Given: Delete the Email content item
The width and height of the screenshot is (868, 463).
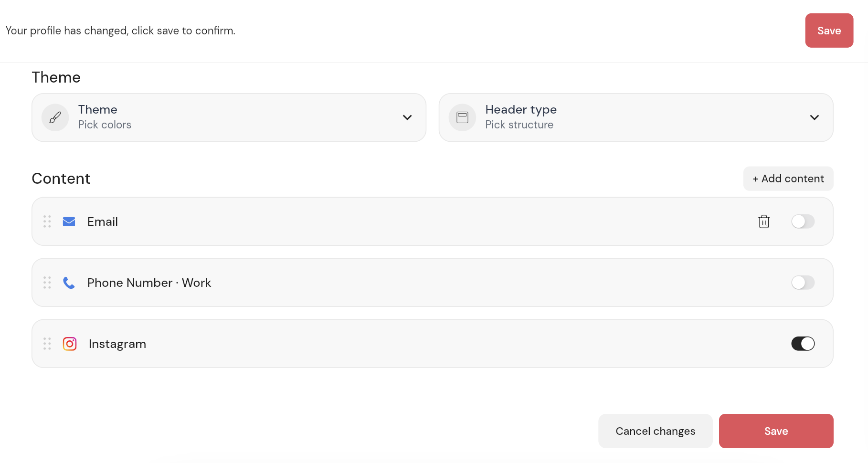Looking at the screenshot, I should [764, 221].
